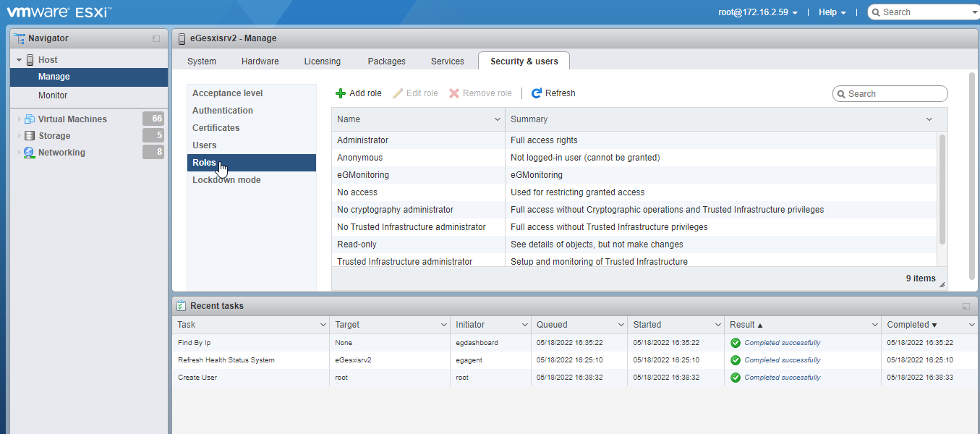Open the Lockdown mode section
Screen dimensions: 980x434
pyautogui.click(x=252, y=180)
